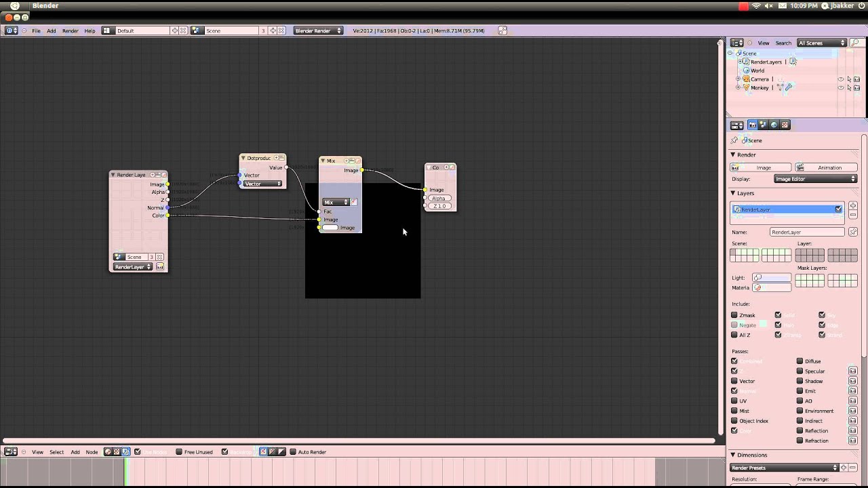The width and height of the screenshot is (868, 488).
Task: Open the Blender Render engine dropdown
Action: click(318, 30)
